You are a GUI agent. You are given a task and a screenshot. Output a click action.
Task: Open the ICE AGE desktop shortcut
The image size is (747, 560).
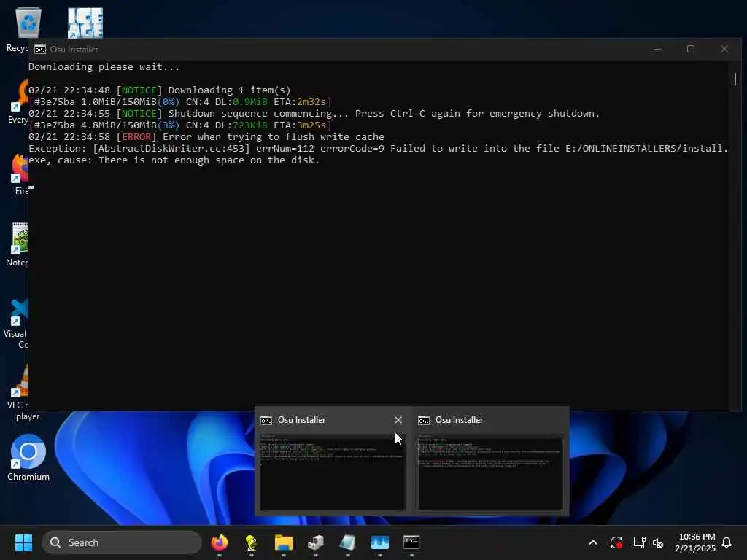tap(85, 23)
